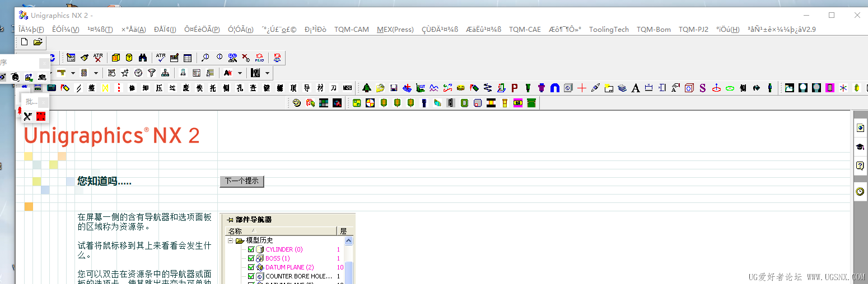Click the 层 column header

click(x=345, y=231)
